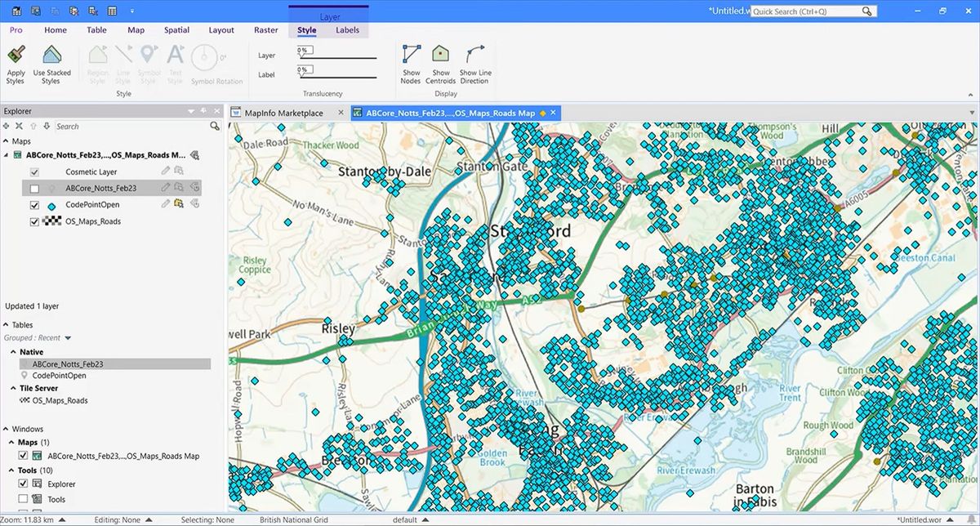Hide the Cosmetic Layer
This screenshot has height=526, width=980.
click(33, 172)
